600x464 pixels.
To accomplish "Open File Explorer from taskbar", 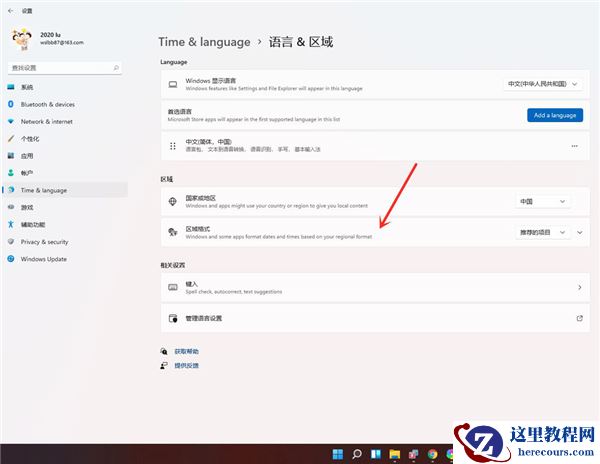I will pyautogui.click(x=395, y=454).
